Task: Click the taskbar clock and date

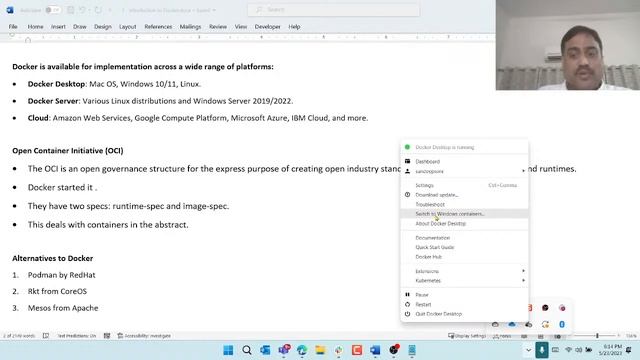Action: (x=611, y=350)
